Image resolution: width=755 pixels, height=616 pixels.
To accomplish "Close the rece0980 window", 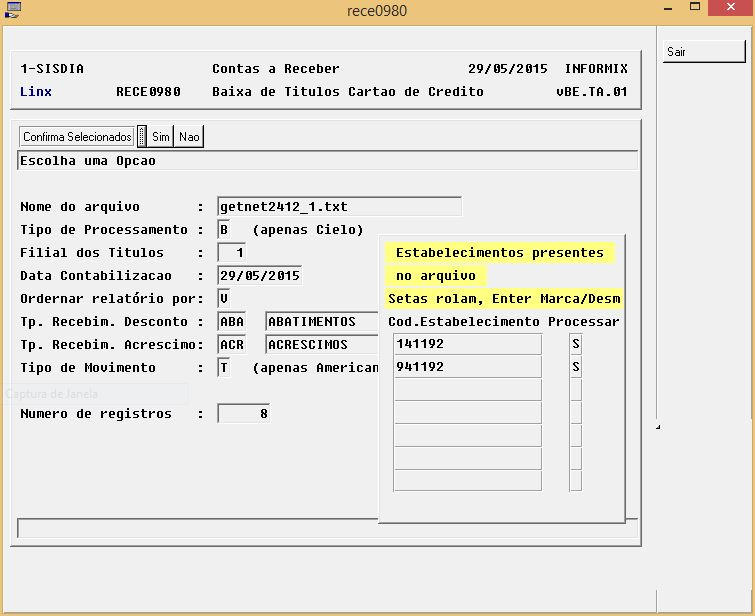I will (731, 8).
